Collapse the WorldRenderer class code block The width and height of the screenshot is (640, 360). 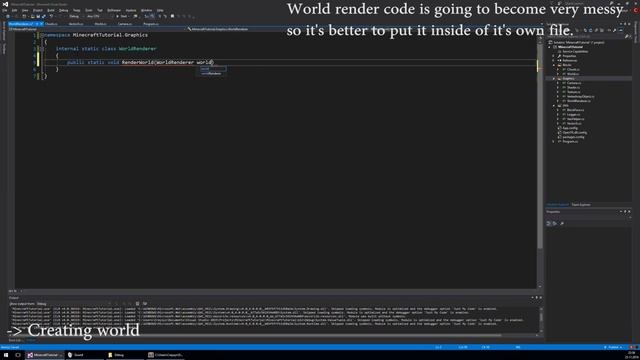click(42, 49)
